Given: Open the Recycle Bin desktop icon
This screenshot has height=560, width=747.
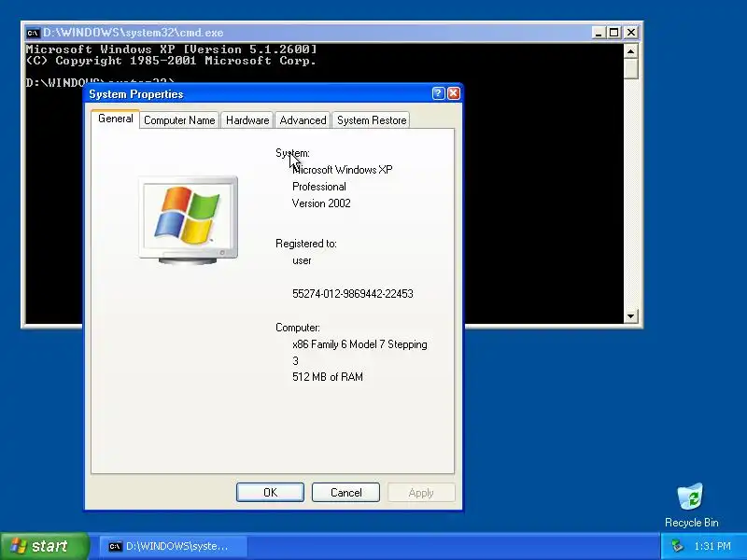Looking at the screenshot, I should tap(691, 497).
